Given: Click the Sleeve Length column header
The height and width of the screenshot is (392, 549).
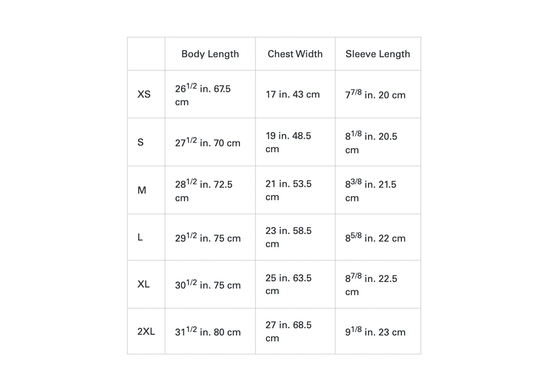Looking at the screenshot, I should coord(378,54).
